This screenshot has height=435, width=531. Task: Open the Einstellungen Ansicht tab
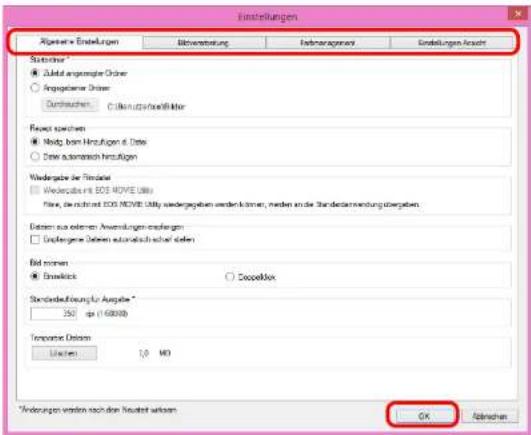click(x=451, y=43)
